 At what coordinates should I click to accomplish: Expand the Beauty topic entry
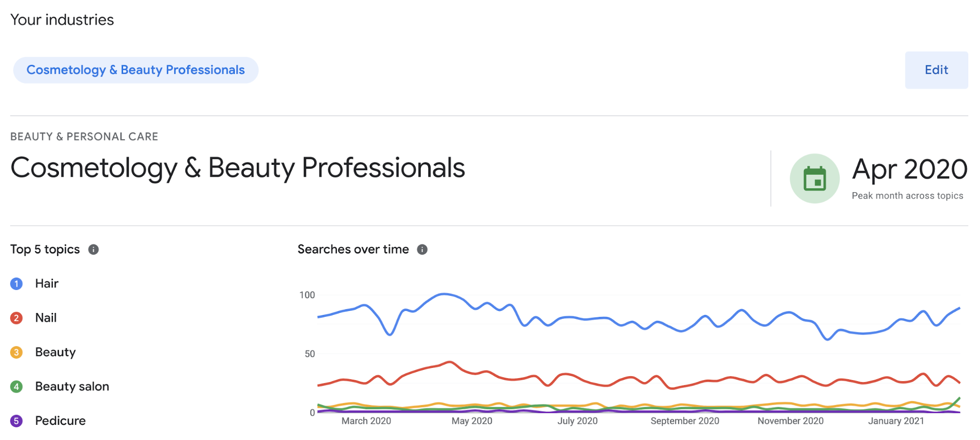click(55, 352)
